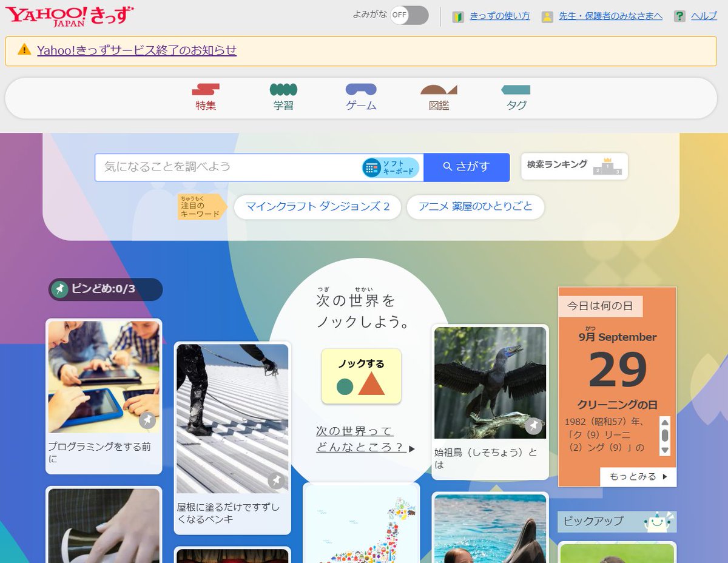The width and height of the screenshot is (728, 563).
Task: Open the roof painting thumbnail
Action: (232, 419)
